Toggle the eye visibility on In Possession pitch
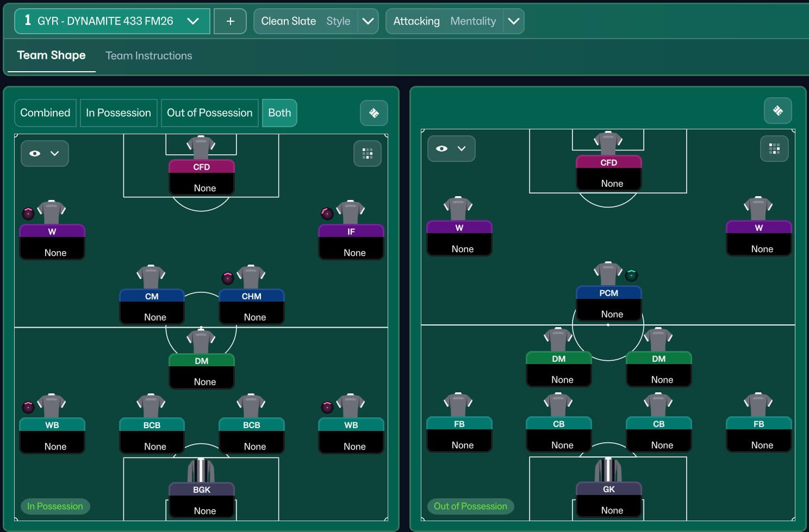This screenshot has height=532, width=809. [x=35, y=154]
